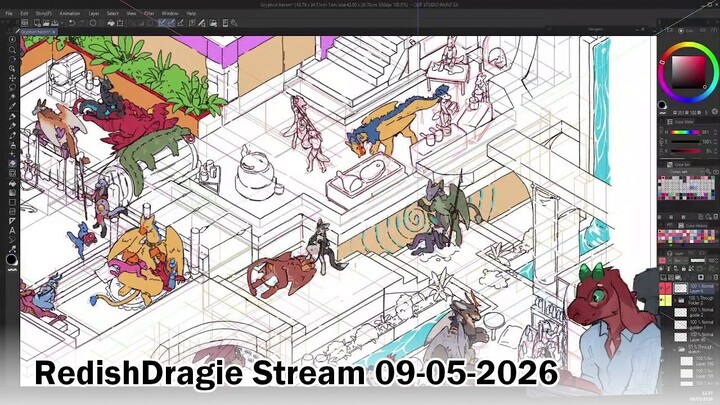Select the Operation object tool
720x405 pixels.
(x=12, y=69)
